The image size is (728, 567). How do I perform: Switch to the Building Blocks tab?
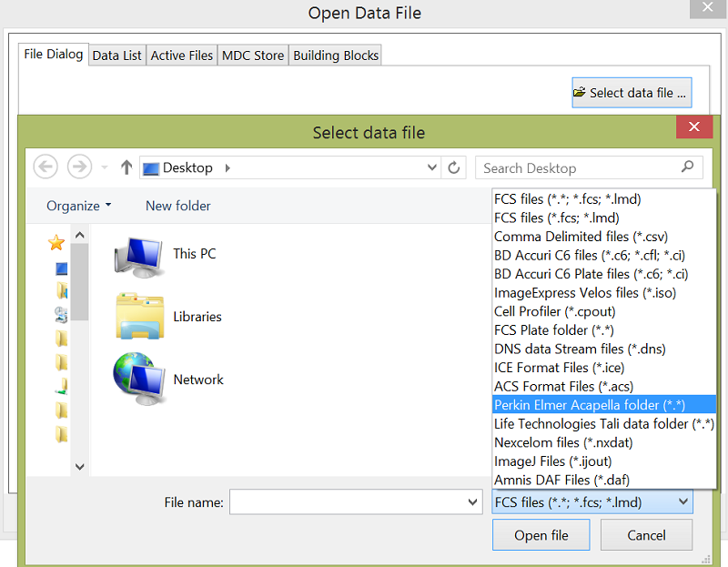(x=336, y=56)
